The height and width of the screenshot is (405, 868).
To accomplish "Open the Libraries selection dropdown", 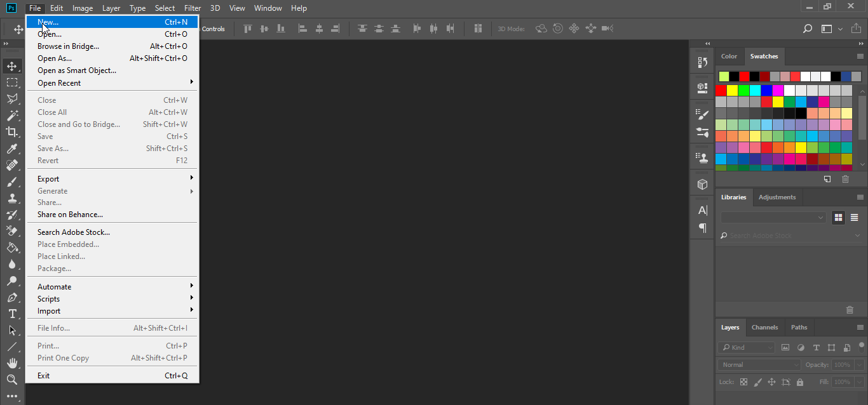I will tap(773, 217).
